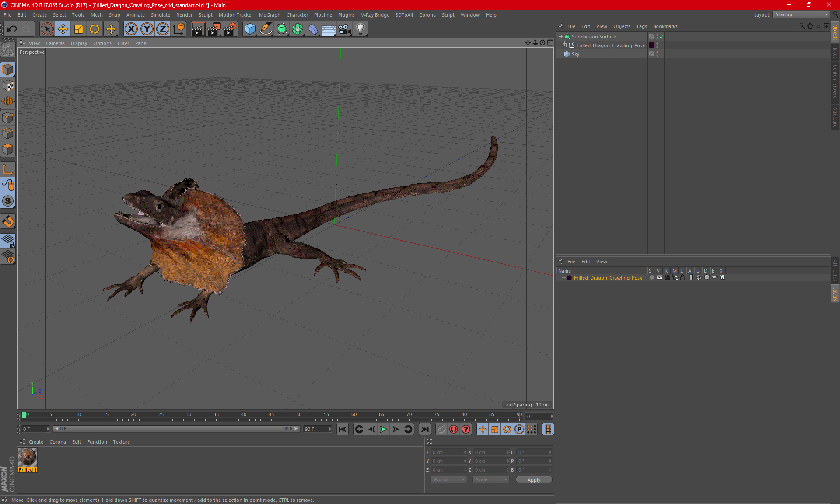Open material manager Texture menu
This screenshot has width=840, height=504.
pyautogui.click(x=121, y=442)
